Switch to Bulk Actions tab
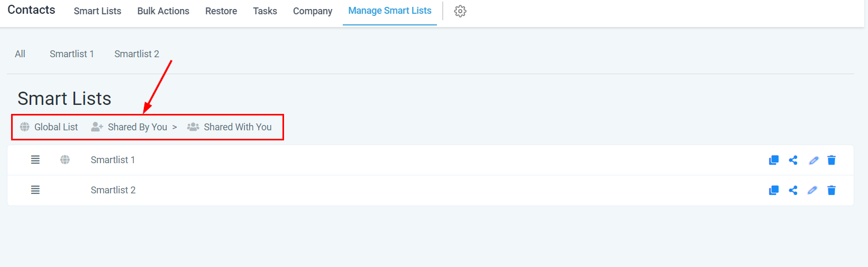 coord(163,11)
